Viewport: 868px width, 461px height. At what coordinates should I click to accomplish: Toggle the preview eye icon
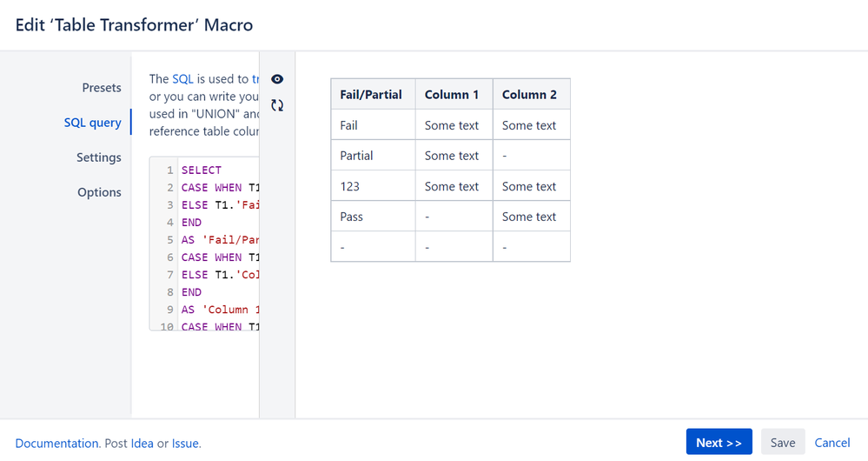click(x=277, y=79)
